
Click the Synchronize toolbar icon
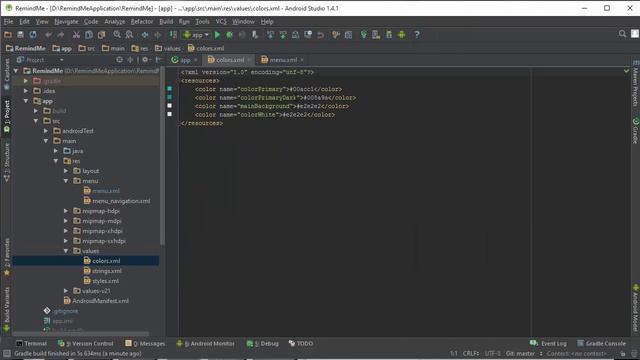pyautogui.click(x=33, y=35)
